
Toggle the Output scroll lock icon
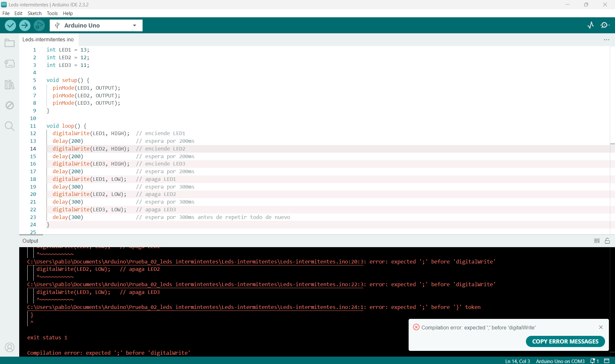(607, 241)
